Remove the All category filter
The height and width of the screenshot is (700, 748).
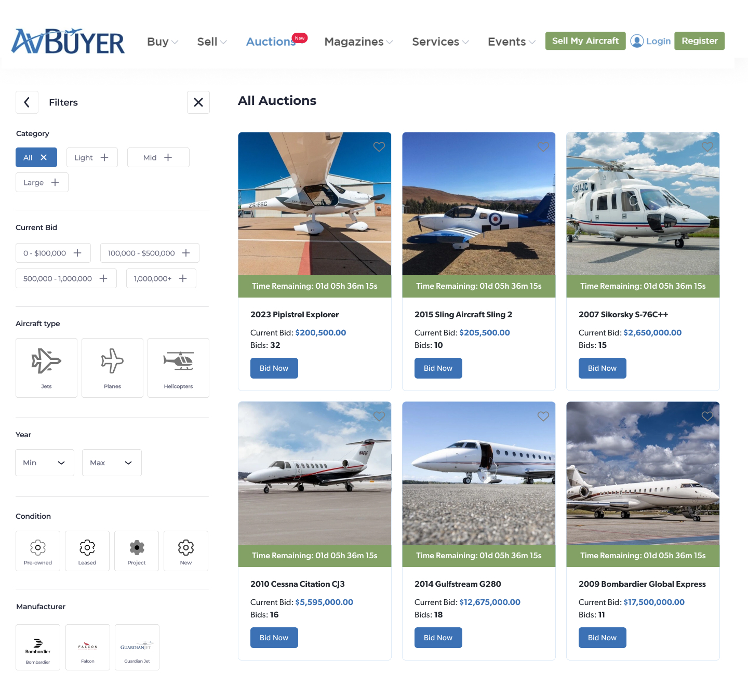[36, 157]
